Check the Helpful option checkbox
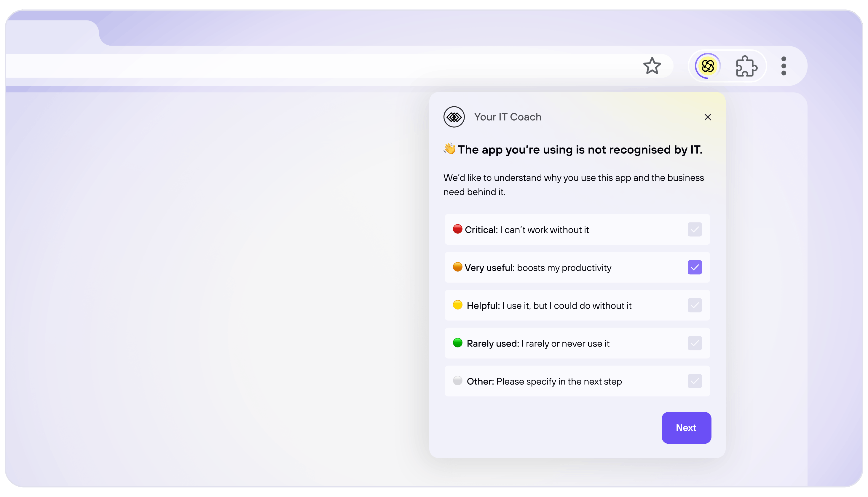Viewport: 868px width, 497px height. pyautogui.click(x=695, y=305)
